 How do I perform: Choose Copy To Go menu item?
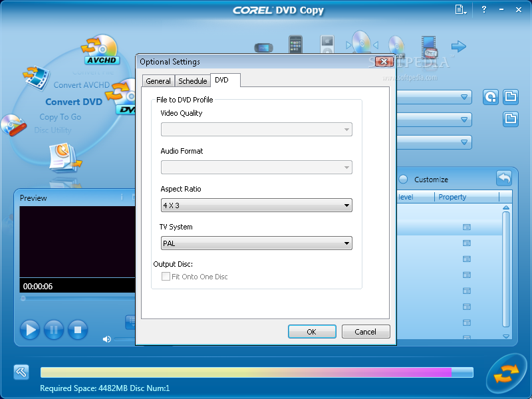(x=60, y=117)
